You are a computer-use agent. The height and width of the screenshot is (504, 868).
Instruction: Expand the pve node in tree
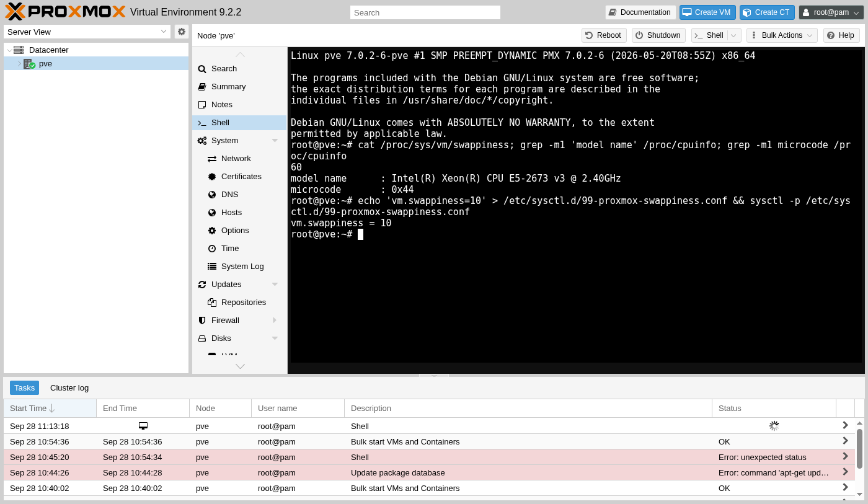[19, 64]
